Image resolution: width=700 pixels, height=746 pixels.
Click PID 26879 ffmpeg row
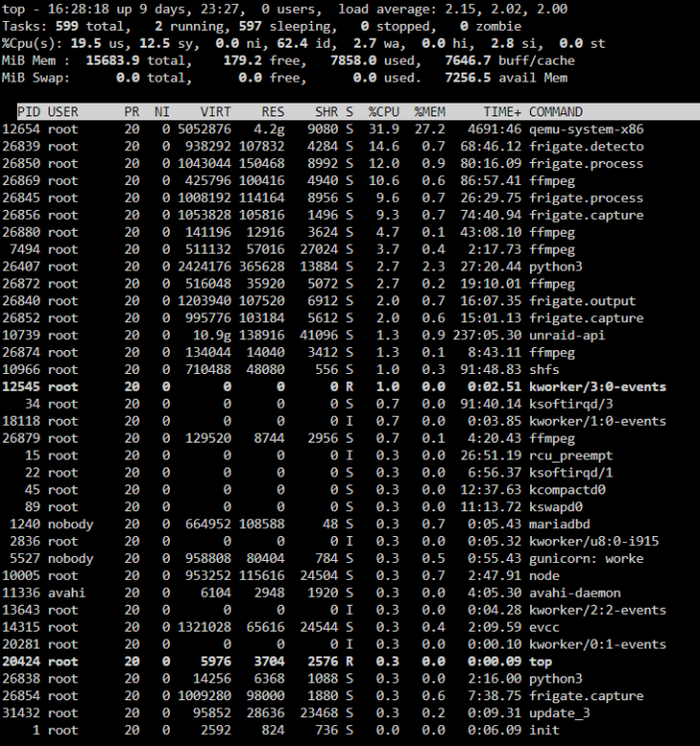click(350, 439)
